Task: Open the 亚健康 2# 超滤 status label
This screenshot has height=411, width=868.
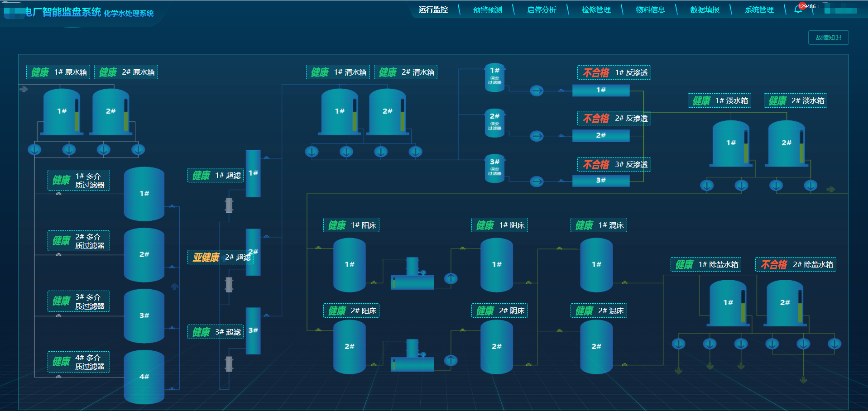Action: tap(221, 257)
